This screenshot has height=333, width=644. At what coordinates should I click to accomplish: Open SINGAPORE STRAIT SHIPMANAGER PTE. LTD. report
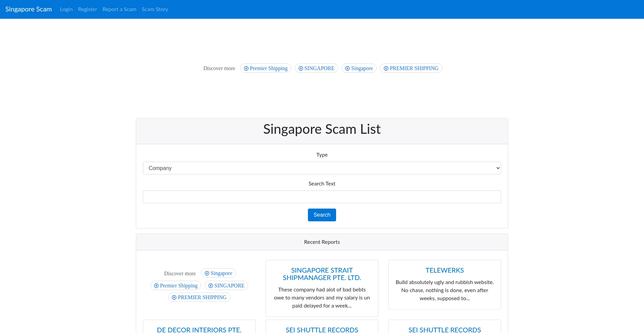coord(322,274)
